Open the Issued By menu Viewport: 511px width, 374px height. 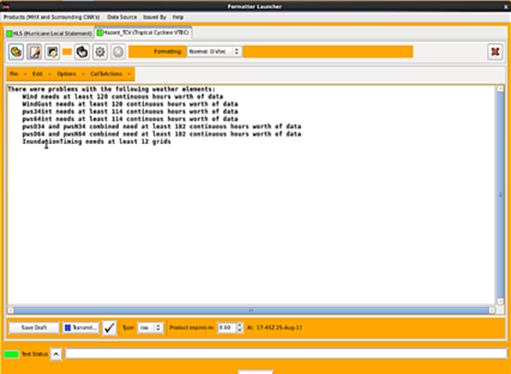click(x=155, y=17)
